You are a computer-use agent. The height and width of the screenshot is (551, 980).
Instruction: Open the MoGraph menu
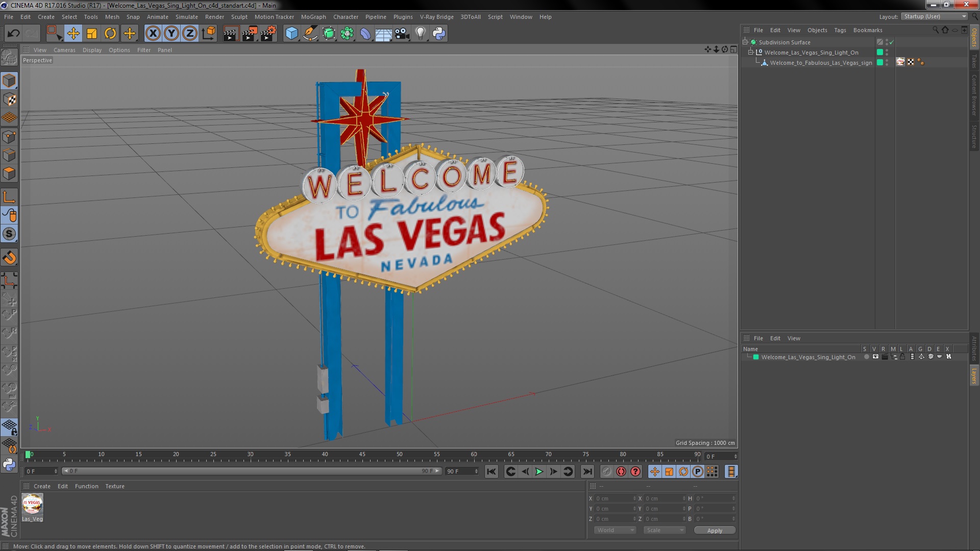[313, 17]
